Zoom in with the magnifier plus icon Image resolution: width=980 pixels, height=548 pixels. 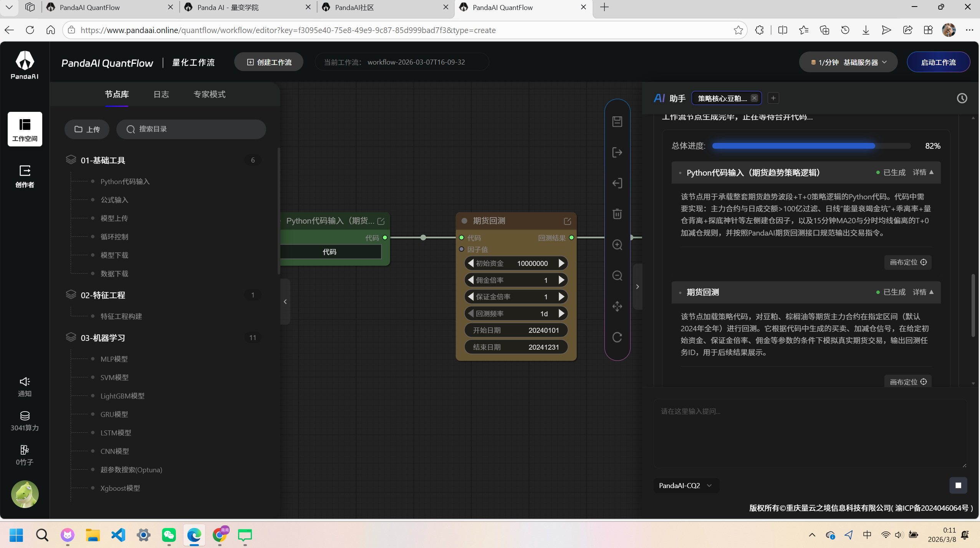(617, 245)
